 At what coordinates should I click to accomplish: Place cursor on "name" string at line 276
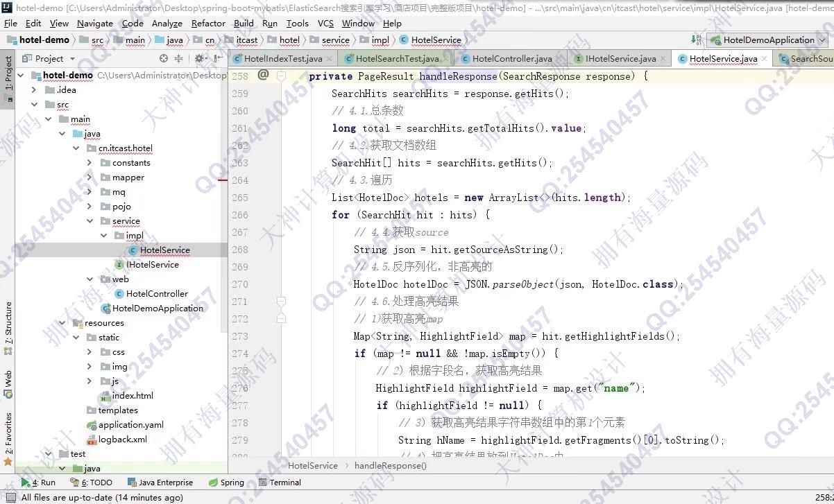(615, 388)
